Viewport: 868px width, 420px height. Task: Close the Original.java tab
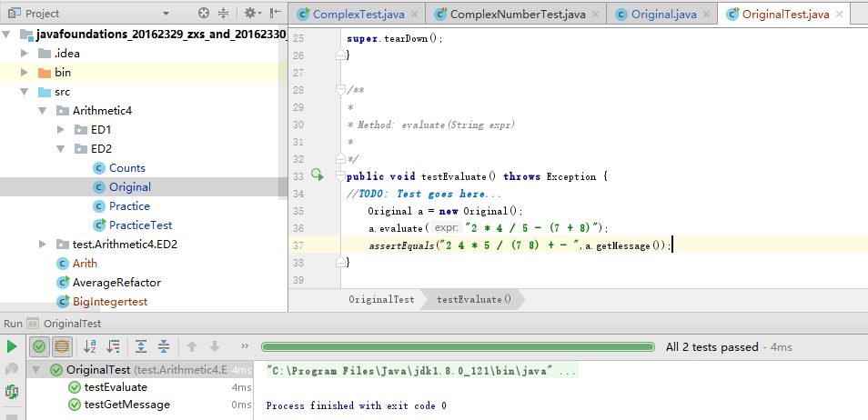coord(704,15)
